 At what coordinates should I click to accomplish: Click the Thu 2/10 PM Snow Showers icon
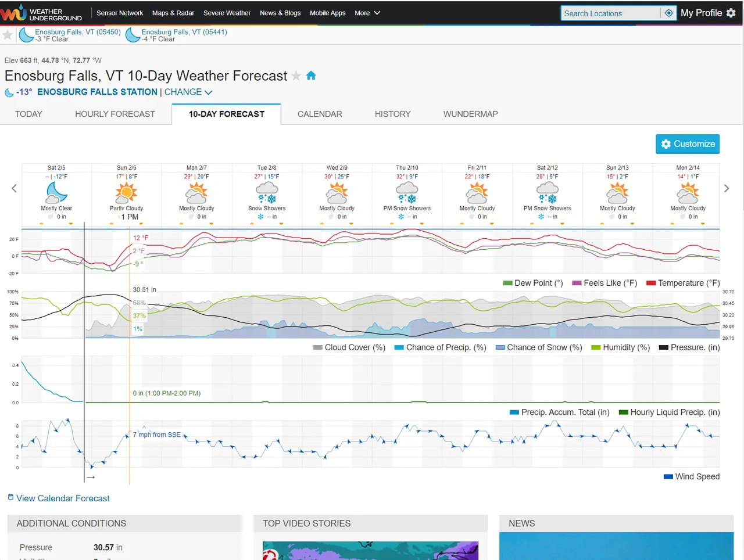tap(407, 191)
